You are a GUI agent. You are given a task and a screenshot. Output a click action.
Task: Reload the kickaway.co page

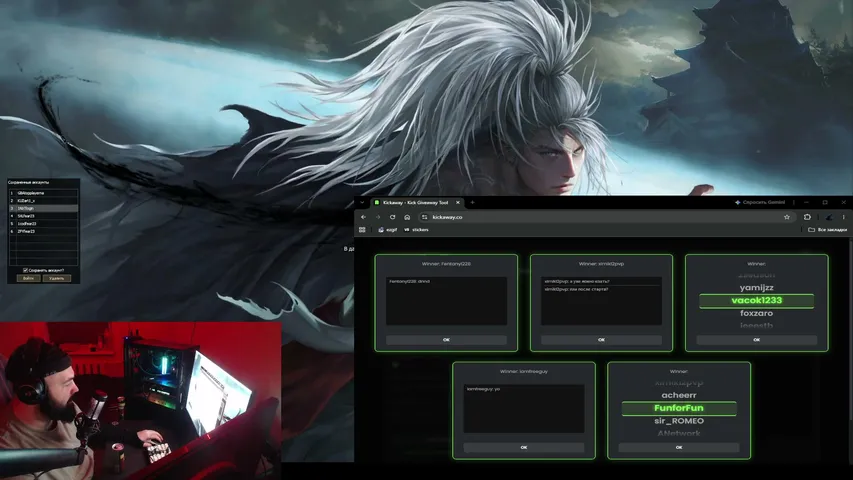[392, 217]
